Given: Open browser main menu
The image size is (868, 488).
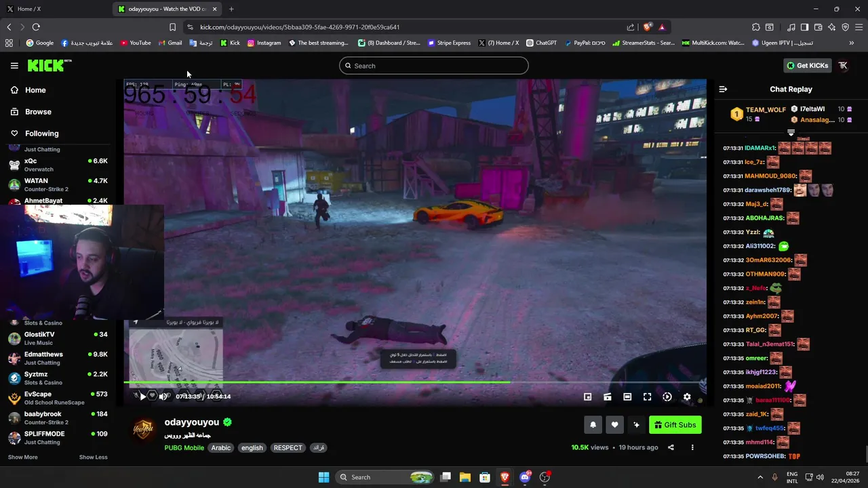Looking at the screenshot, I should 859,27.
